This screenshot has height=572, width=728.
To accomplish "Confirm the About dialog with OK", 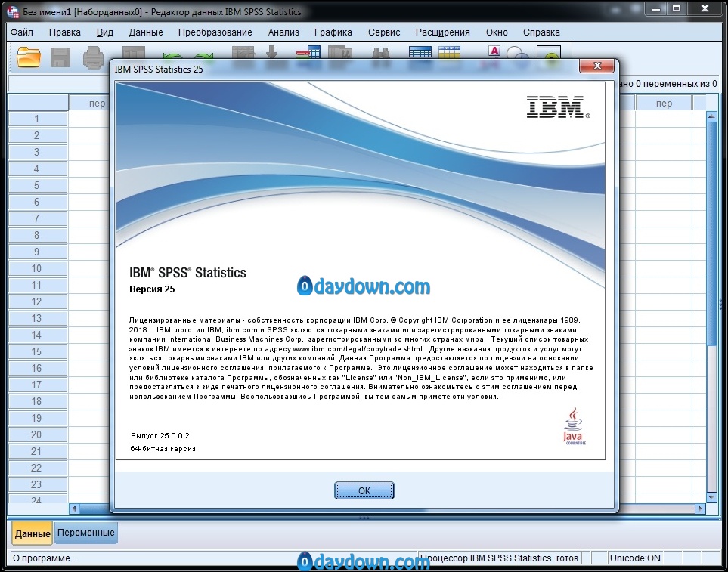I will pyautogui.click(x=364, y=490).
